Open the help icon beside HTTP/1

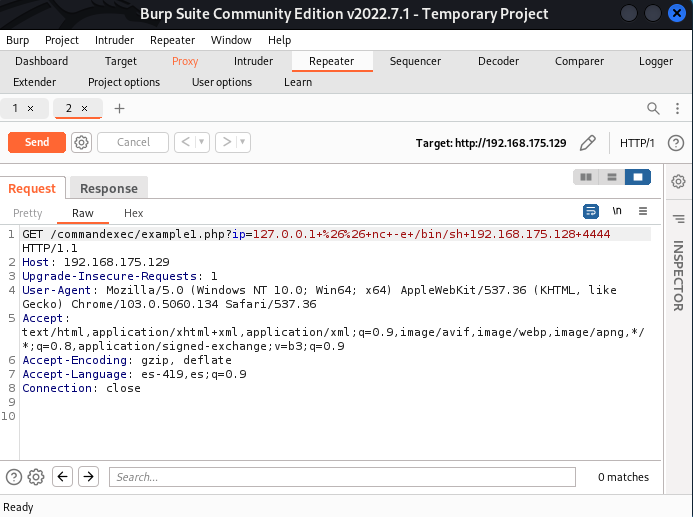(x=676, y=143)
